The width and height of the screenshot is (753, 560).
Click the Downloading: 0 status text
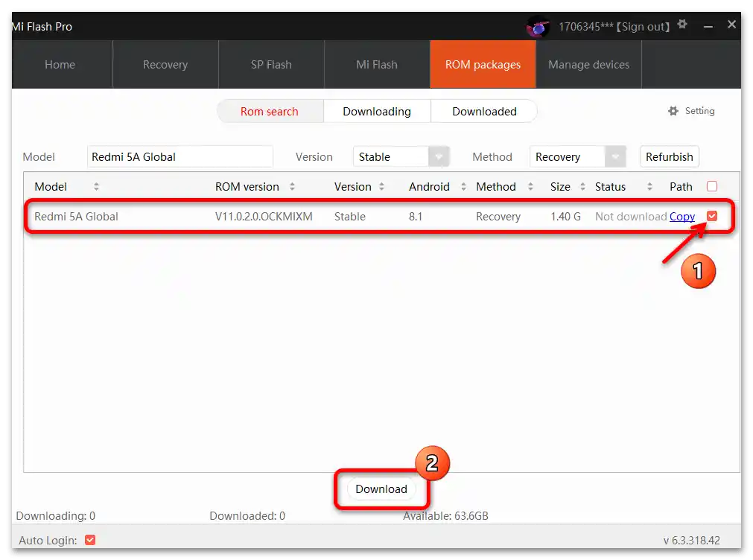(x=56, y=516)
